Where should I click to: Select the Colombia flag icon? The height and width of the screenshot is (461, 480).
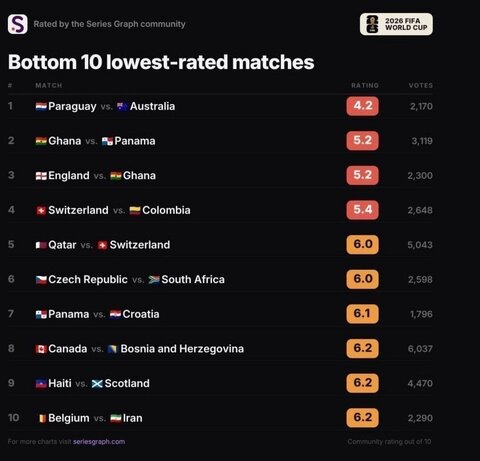[x=135, y=210]
